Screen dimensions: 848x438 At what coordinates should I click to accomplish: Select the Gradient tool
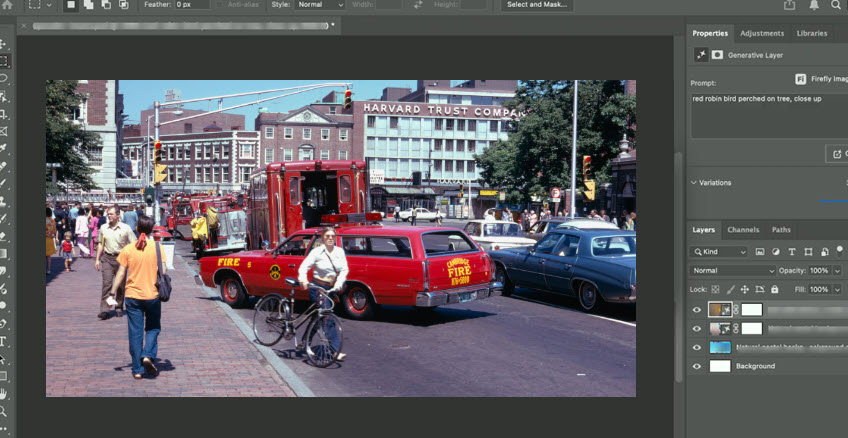coord(3,253)
